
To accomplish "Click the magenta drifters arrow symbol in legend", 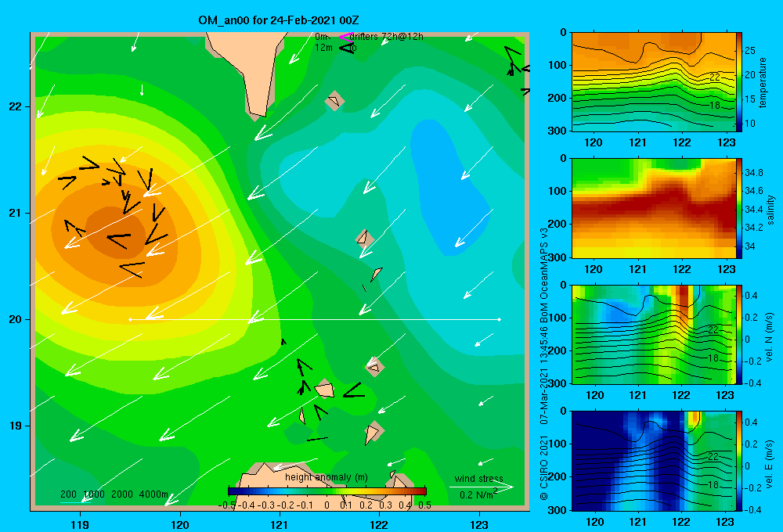I will coord(345,37).
